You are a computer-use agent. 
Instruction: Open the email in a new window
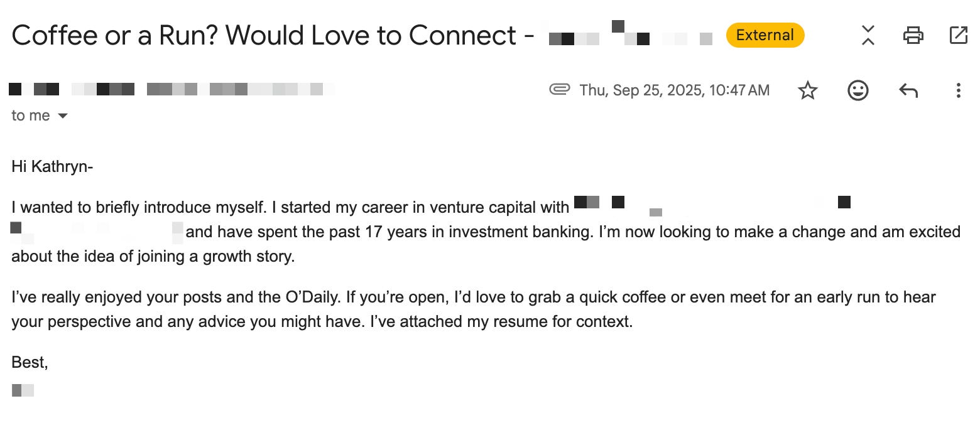[x=959, y=35]
